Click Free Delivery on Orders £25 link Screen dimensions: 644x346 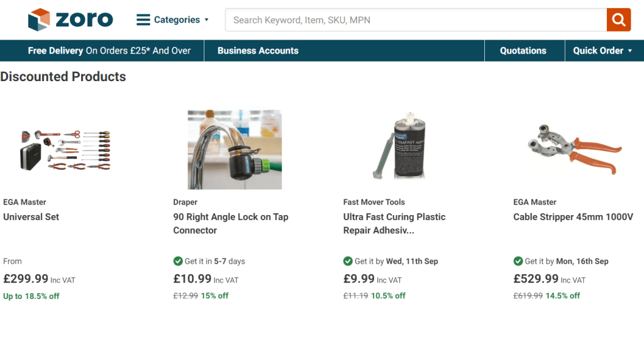tap(109, 51)
